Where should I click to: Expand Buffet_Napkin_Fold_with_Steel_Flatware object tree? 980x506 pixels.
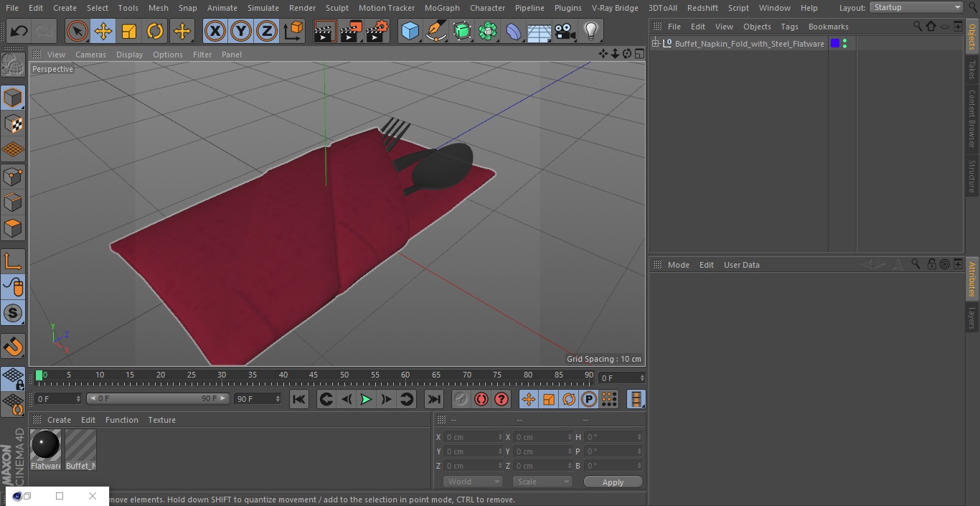pyautogui.click(x=655, y=44)
